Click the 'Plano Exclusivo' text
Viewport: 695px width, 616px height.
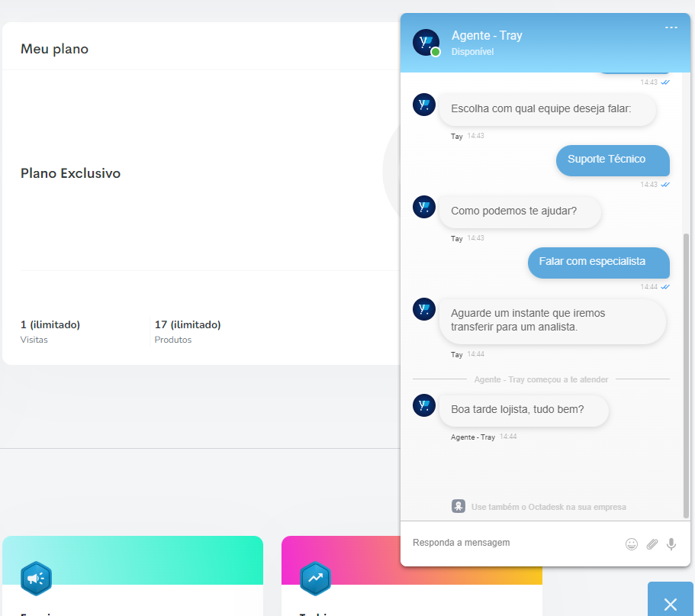click(70, 173)
